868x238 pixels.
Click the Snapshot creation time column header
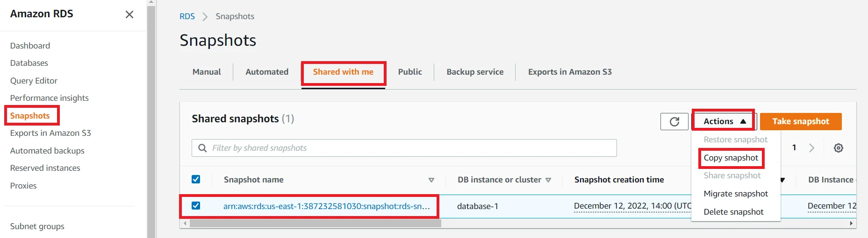coord(619,180)
